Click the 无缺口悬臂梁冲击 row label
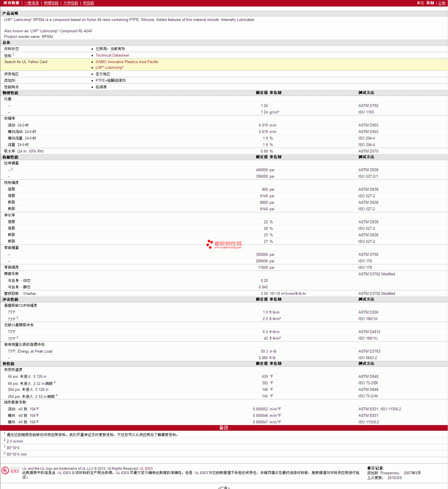 (x=19, y=325)
